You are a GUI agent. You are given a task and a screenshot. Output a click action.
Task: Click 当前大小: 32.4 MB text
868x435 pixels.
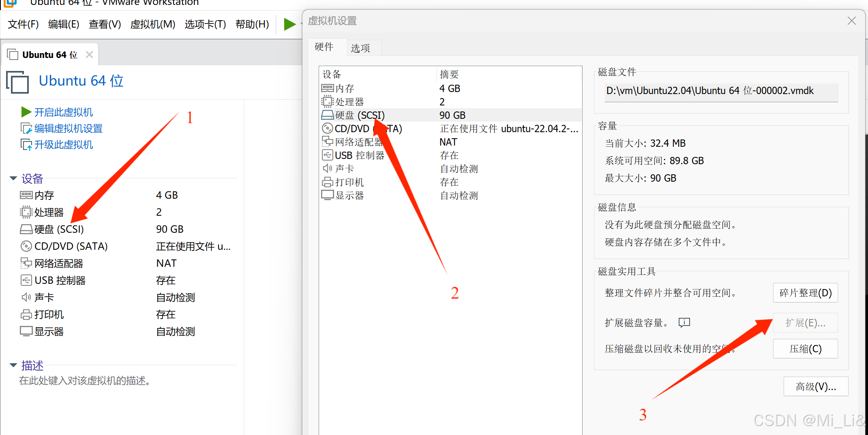click(645, 143)
